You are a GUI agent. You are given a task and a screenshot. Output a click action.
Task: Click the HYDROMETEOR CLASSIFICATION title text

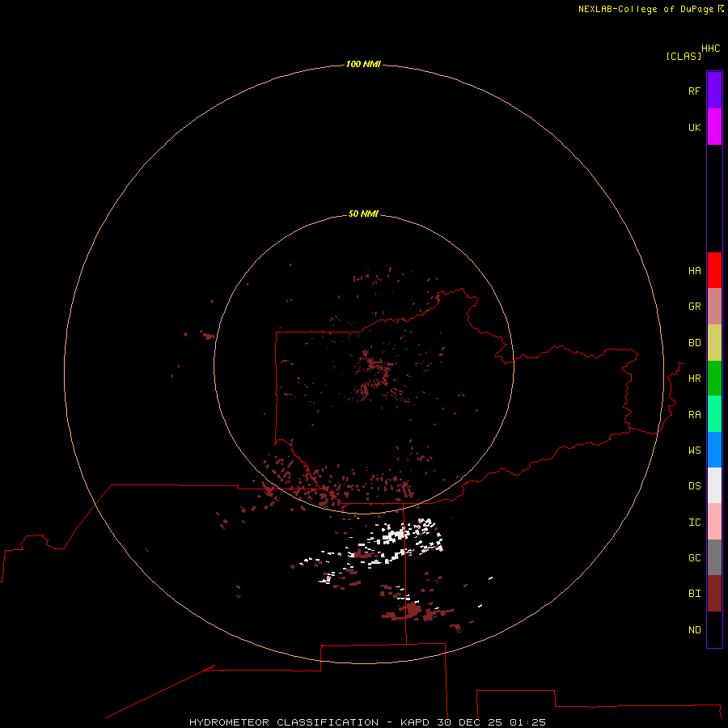pos(284,722)
